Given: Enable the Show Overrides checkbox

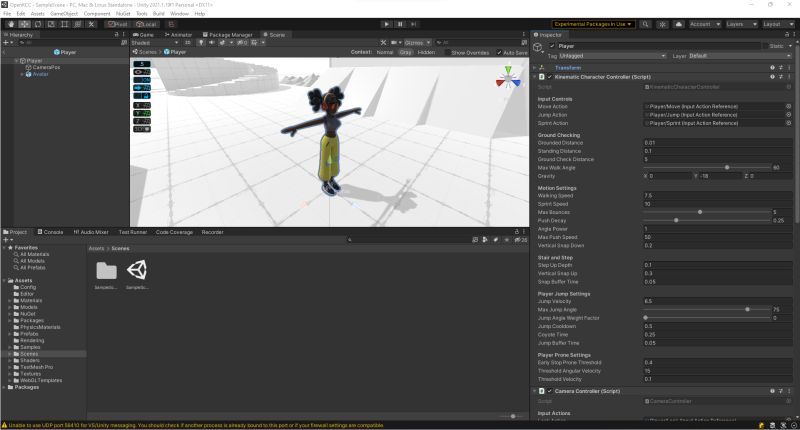Looking at the screenshot, I should [448, 53].
